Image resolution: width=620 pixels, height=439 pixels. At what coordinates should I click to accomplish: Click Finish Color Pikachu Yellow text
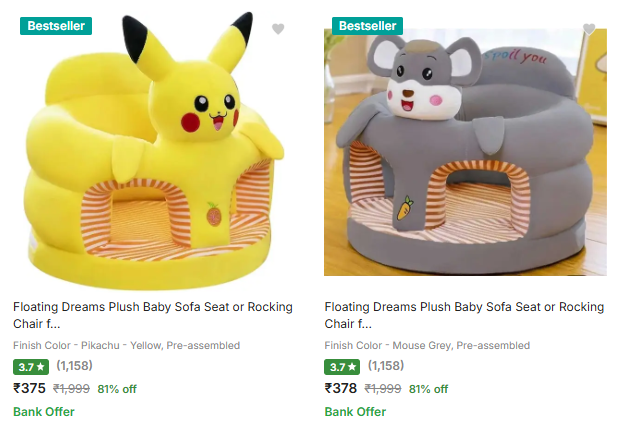(x=126, y=346)
